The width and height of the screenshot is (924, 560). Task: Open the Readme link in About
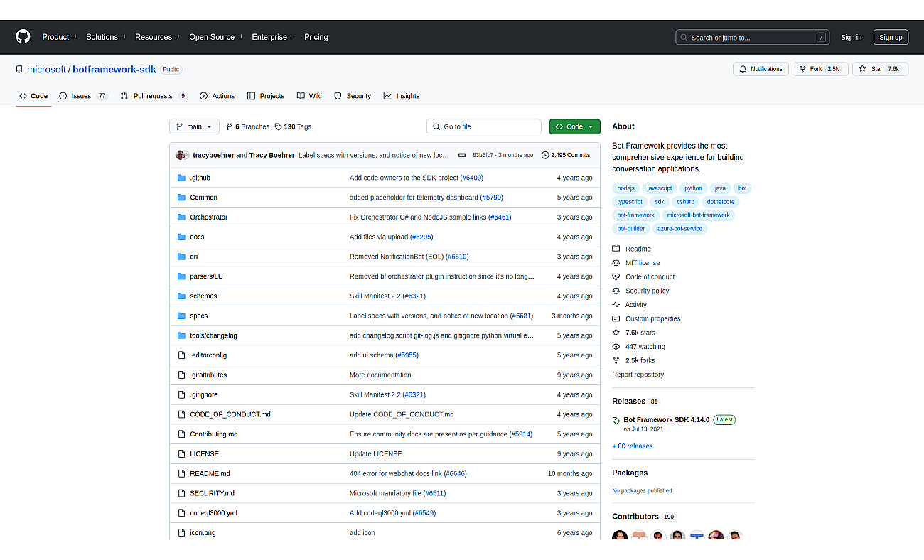632,249
